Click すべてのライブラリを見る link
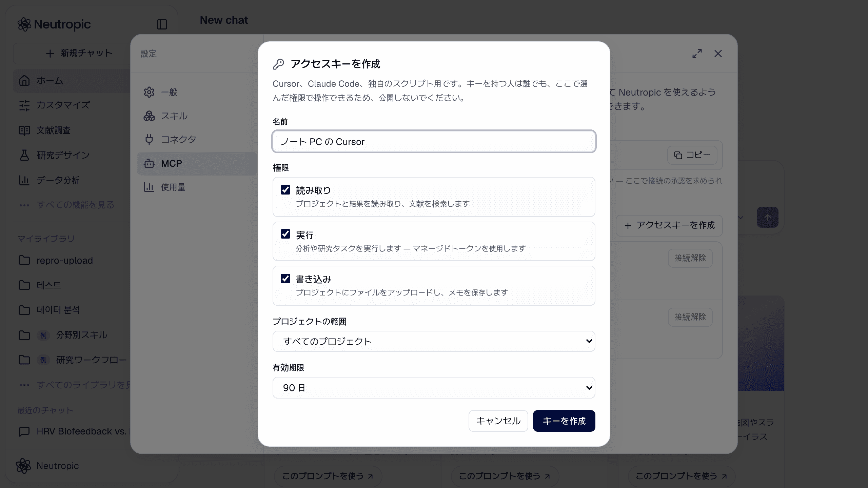 point(84,385)
